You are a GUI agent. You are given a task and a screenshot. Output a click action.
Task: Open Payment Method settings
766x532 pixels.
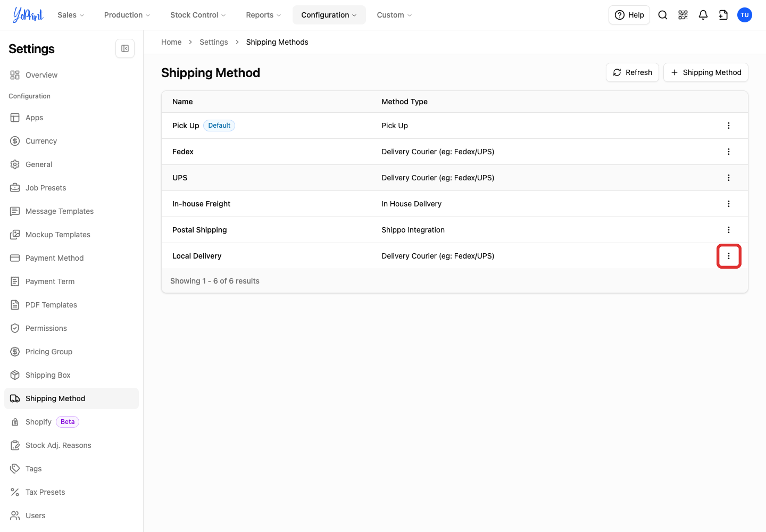[71, 258]
